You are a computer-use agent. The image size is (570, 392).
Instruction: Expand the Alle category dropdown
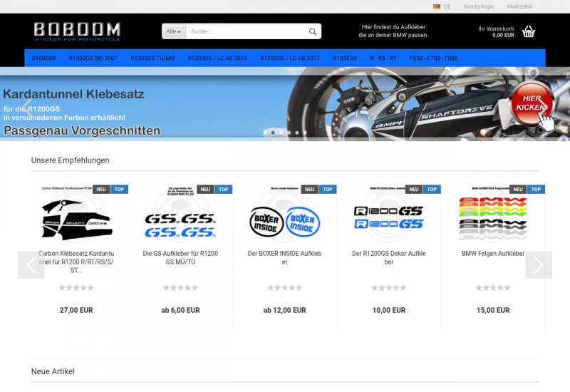point(173,31)
